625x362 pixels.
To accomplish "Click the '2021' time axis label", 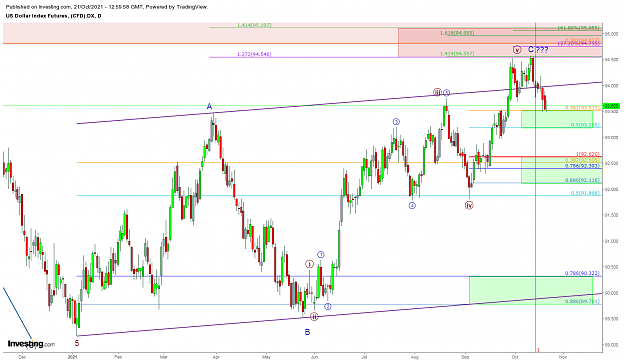I will 72,357.
